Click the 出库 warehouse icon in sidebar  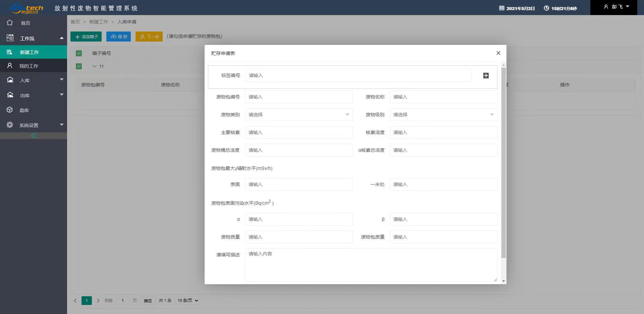(x=10, y=95)
